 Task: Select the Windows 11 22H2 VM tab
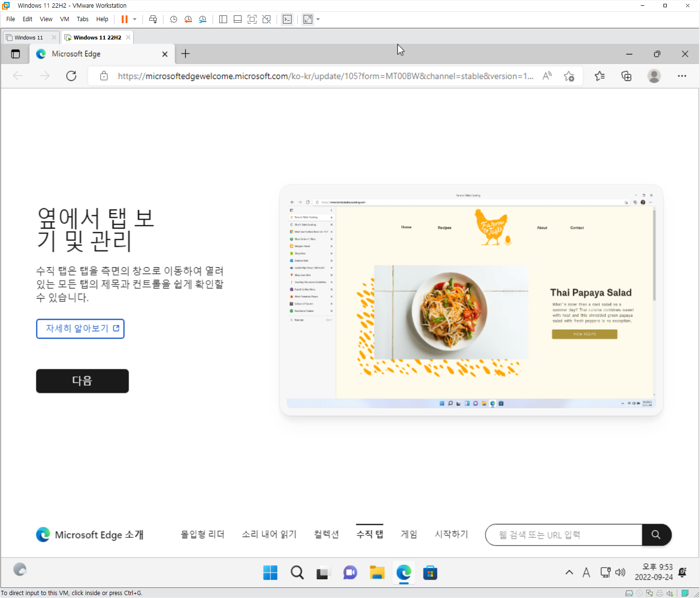pos(97,38)
